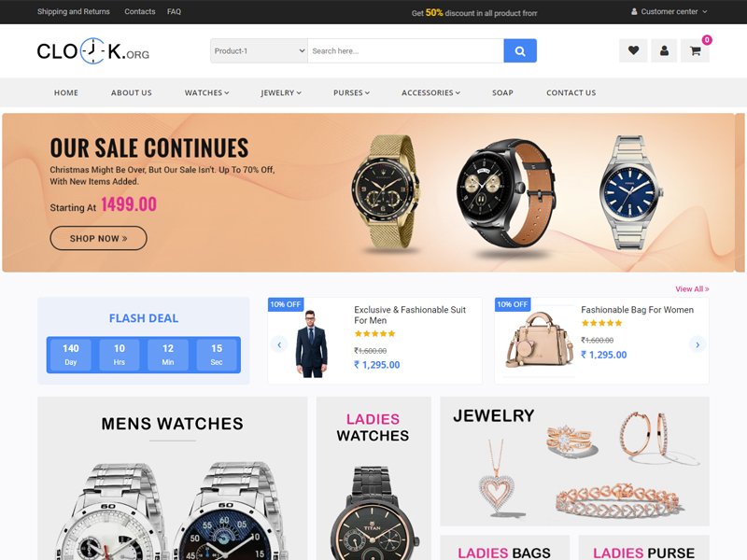Open the About Us menu item
The height and width of the screenshot is (560, 747).
point(132,92)
